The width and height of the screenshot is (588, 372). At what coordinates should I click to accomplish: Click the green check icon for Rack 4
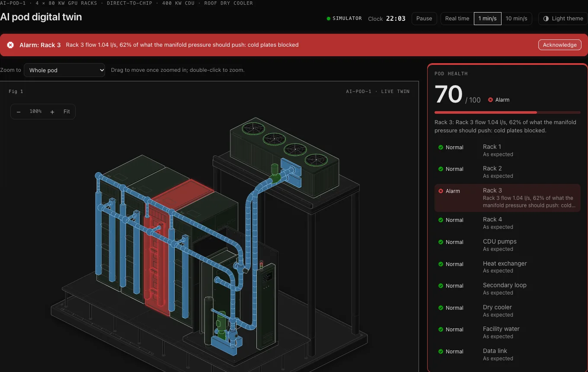tap(441, 220)
